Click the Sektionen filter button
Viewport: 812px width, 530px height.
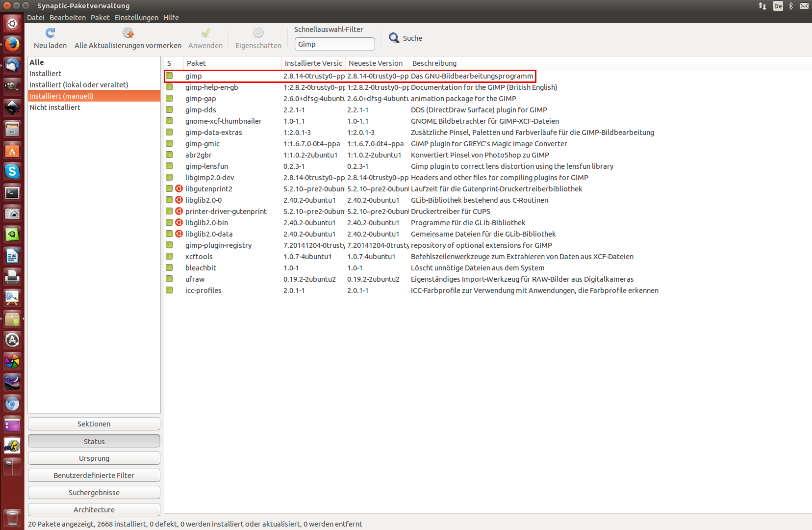pyautogui.click(x=94, y=424)
